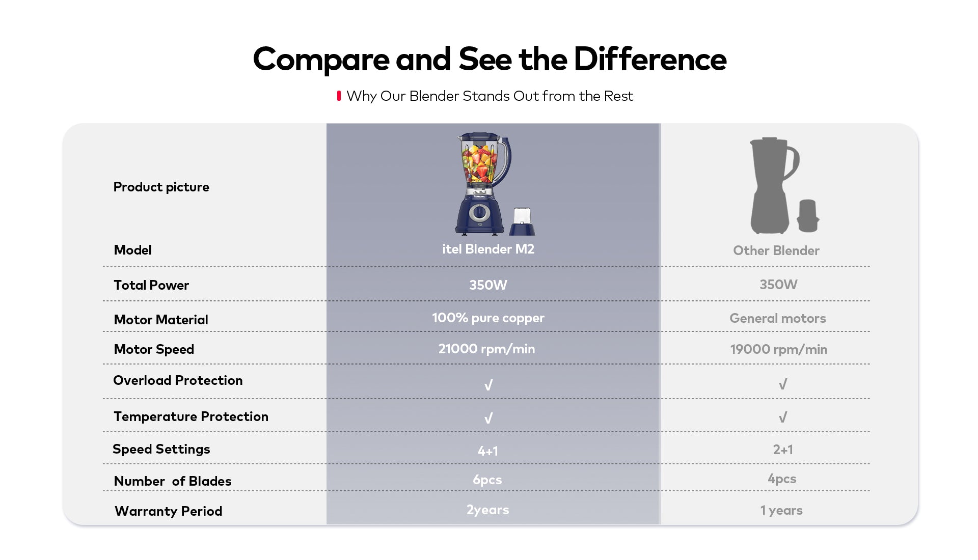Click the itel '4+1' speed settings value

pyautogui.click(x=487, y=451)
